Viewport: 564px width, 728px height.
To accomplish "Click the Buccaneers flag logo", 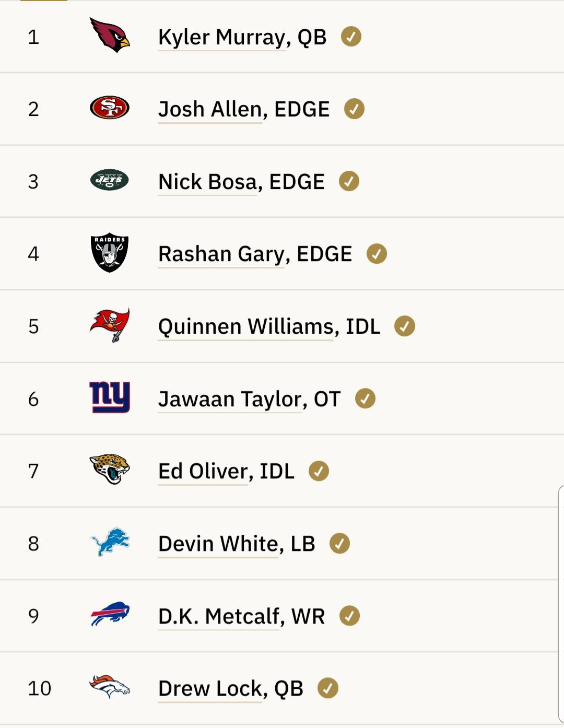I will tap(110, 325).
